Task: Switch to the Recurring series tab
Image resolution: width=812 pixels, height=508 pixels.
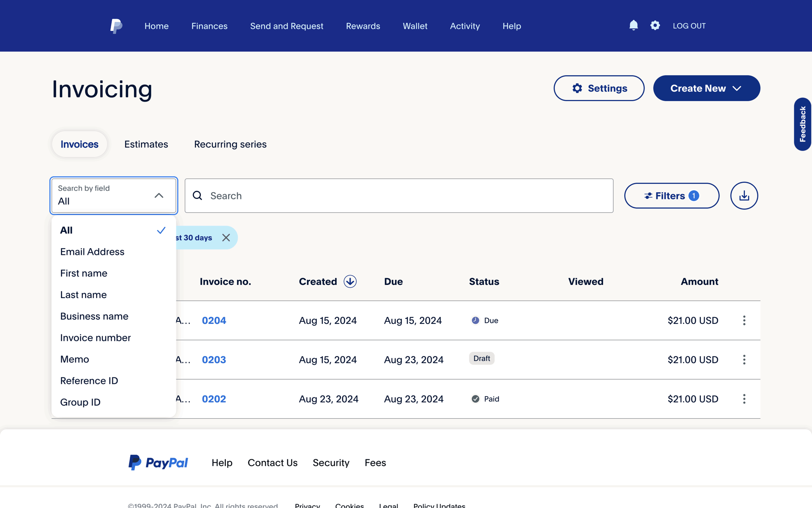Action: [230, 144]
